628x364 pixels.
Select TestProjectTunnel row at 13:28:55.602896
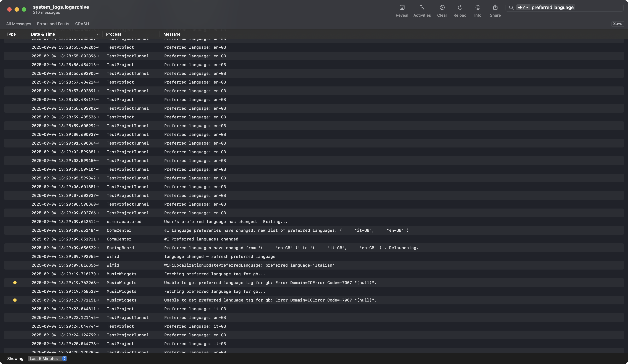click(x=314, y=56)
